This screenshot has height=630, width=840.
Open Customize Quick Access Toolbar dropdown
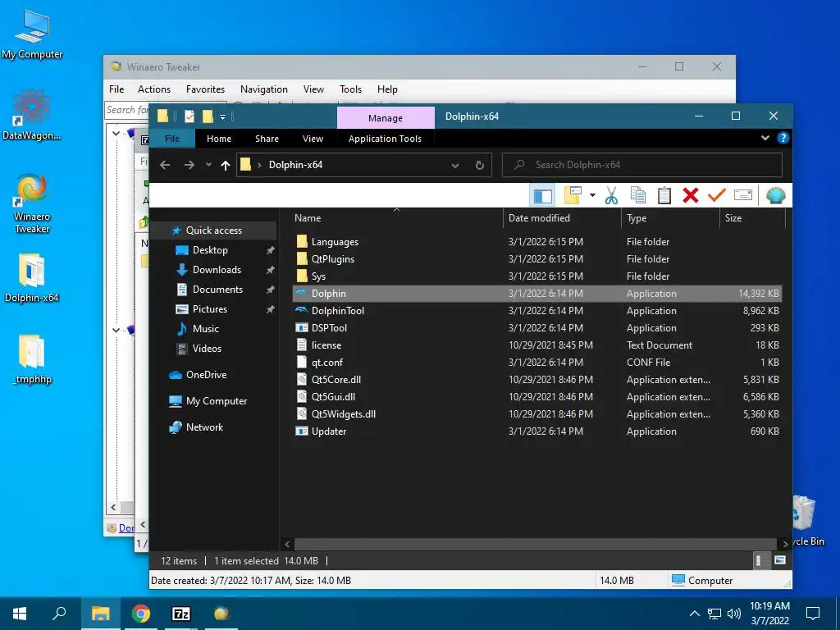222,116
